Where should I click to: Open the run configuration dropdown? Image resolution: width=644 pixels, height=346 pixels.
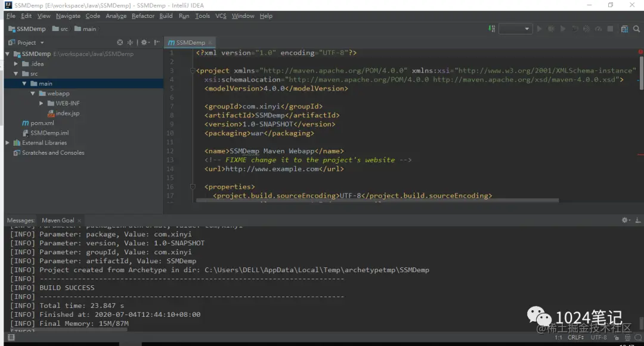(515, 29)
